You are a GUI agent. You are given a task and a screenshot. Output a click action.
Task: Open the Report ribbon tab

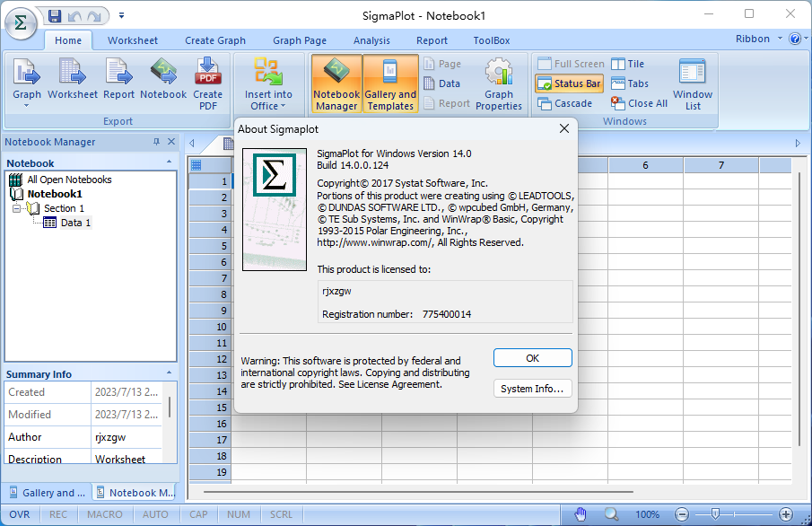pyautogui.click(x=432, y=40)
